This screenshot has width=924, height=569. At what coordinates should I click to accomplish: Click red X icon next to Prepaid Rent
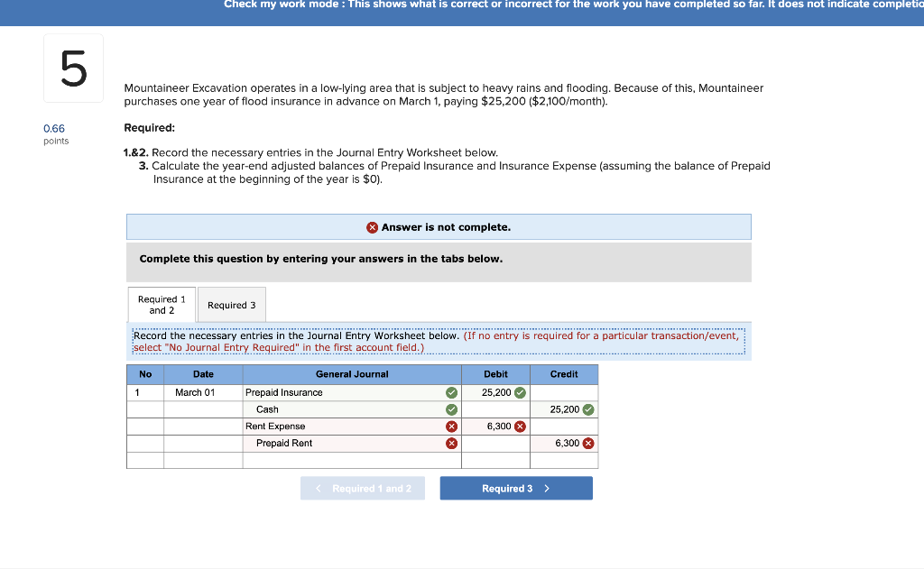click(x=451, y=443)
